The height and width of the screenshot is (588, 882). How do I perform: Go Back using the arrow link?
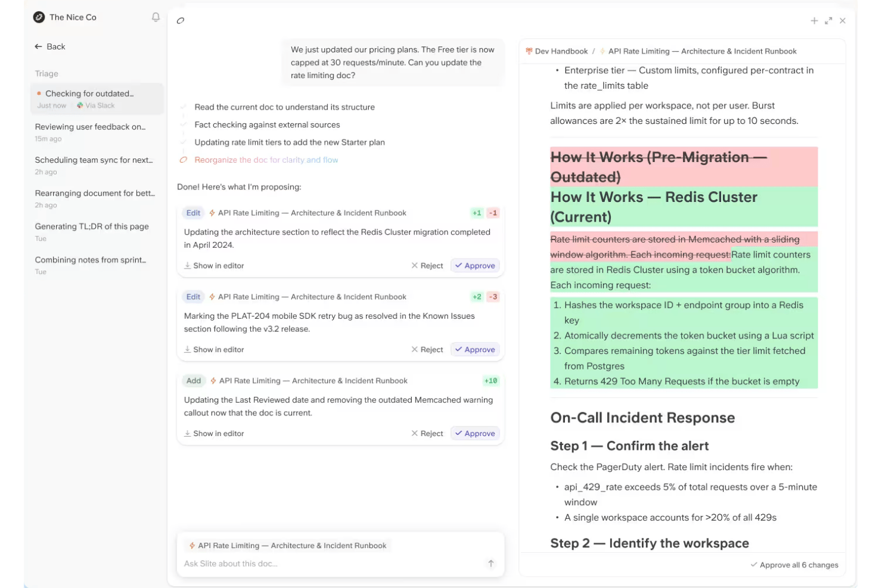pos(50,46)
